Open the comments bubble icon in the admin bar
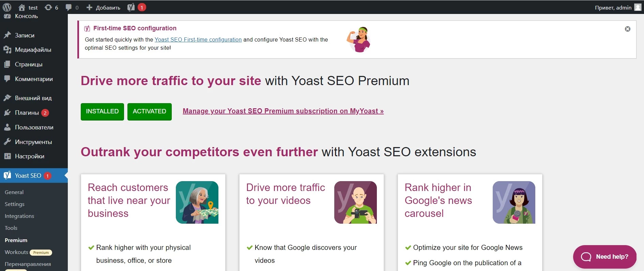Screen dimensions: 644x271 coord(72,7)
